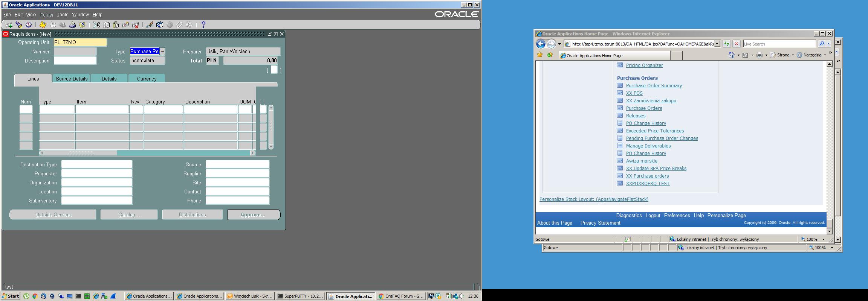Open the Awiza morskie link

(642, 161)
